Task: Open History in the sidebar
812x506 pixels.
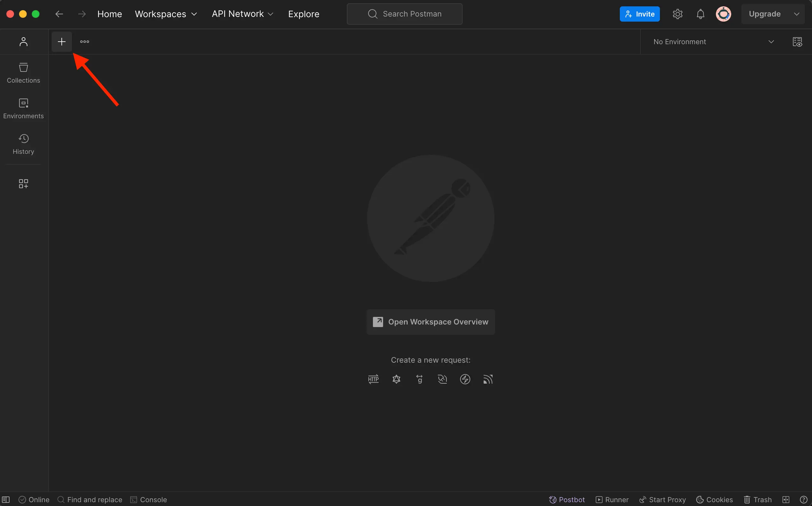Action: click(x=24, y=144)
